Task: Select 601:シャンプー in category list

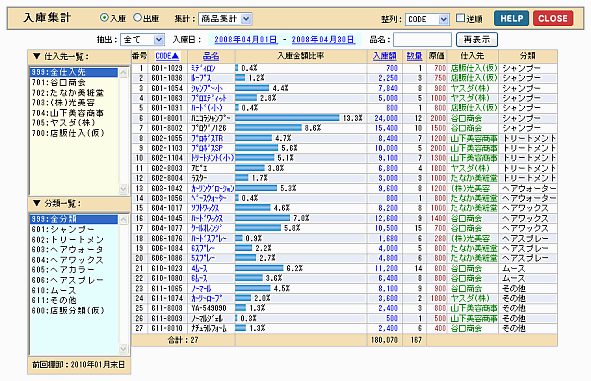Action: pos(74,229)
